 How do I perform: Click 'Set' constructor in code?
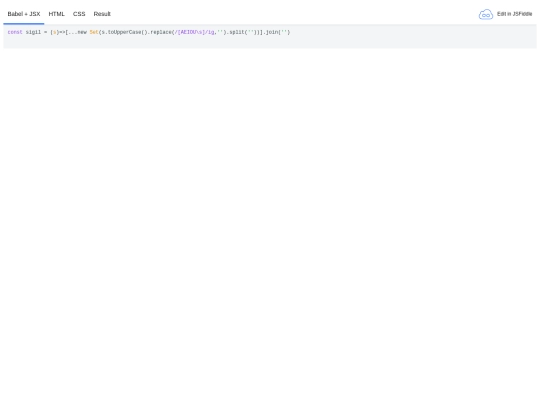click(94, 32)
